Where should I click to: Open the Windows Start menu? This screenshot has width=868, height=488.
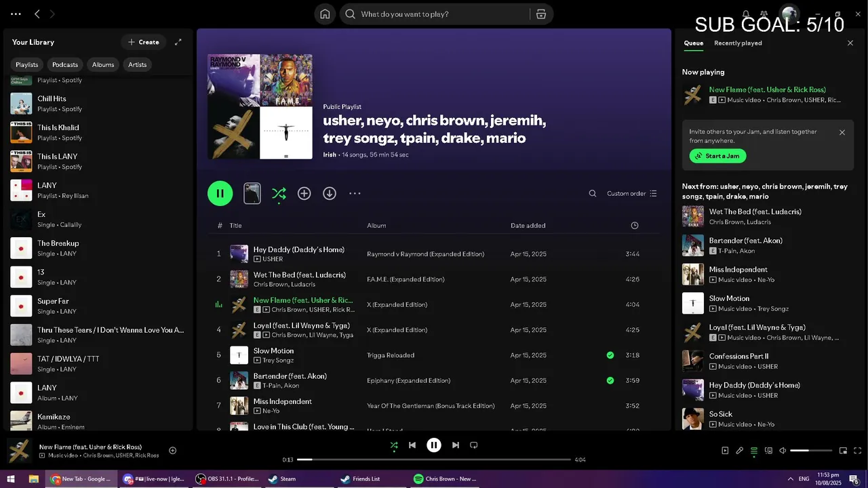coord(12,479)
